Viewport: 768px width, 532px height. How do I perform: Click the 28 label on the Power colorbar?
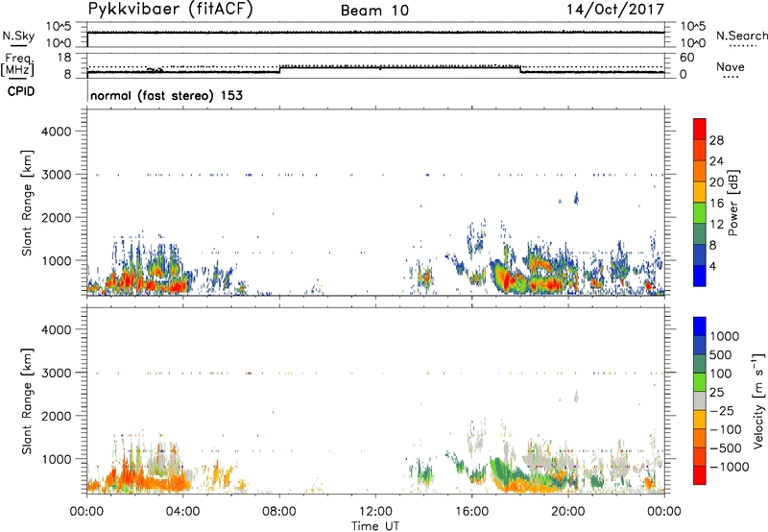(716, 140)
